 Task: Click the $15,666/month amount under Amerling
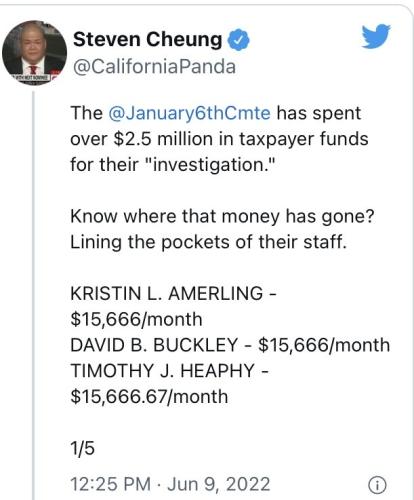click(136, 319)
